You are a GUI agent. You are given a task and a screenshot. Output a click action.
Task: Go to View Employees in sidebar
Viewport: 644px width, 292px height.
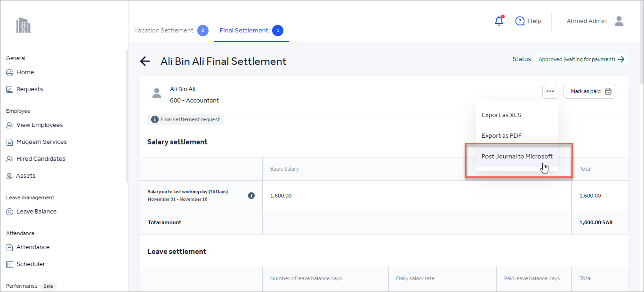click(x=40, y=125)
